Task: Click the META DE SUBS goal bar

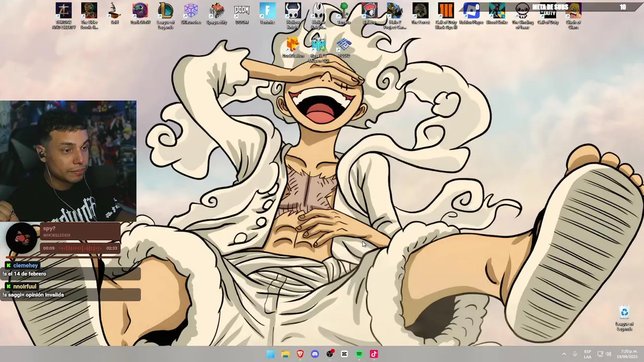Action: tap(550, 7)
